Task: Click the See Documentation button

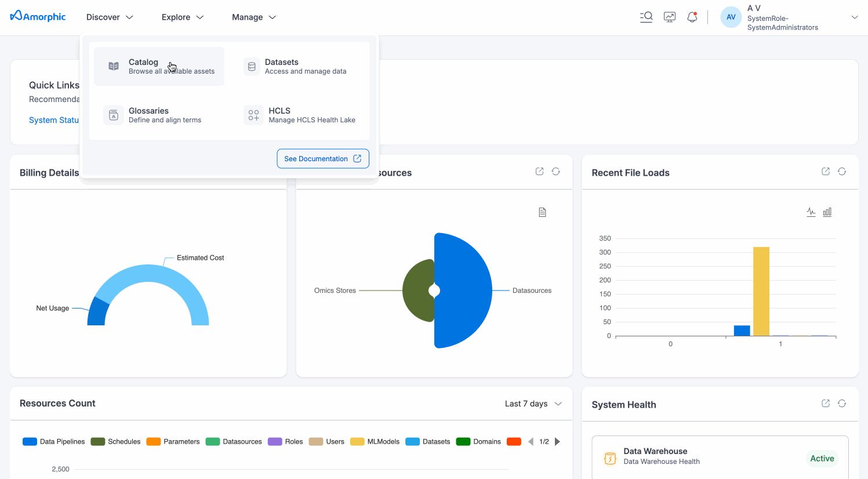Action: tap(323, 159)
